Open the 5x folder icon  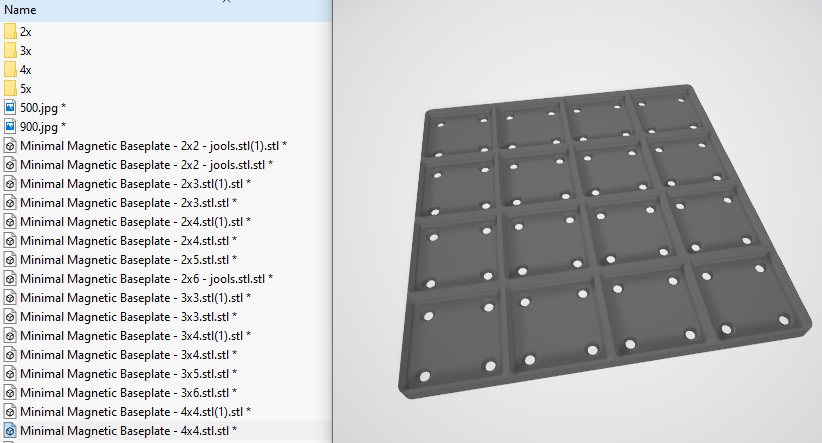[x=10, y=89]
